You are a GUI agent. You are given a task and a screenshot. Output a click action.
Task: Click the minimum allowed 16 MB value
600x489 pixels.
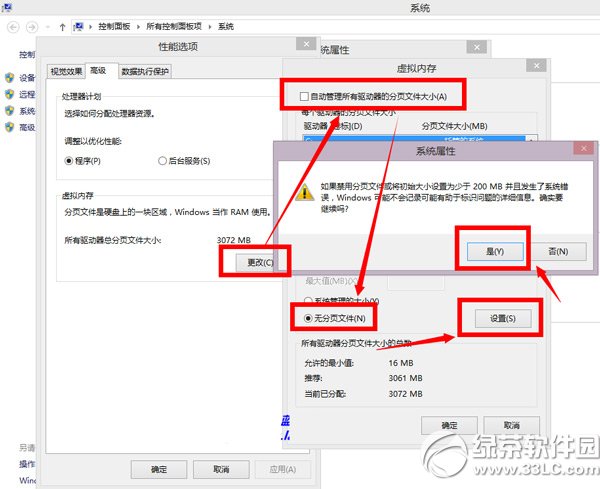coord(401,363)
